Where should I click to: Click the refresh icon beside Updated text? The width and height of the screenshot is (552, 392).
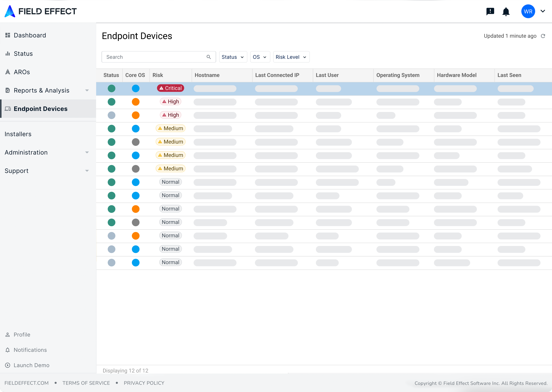pyautogui.click(x=543, y=36)
